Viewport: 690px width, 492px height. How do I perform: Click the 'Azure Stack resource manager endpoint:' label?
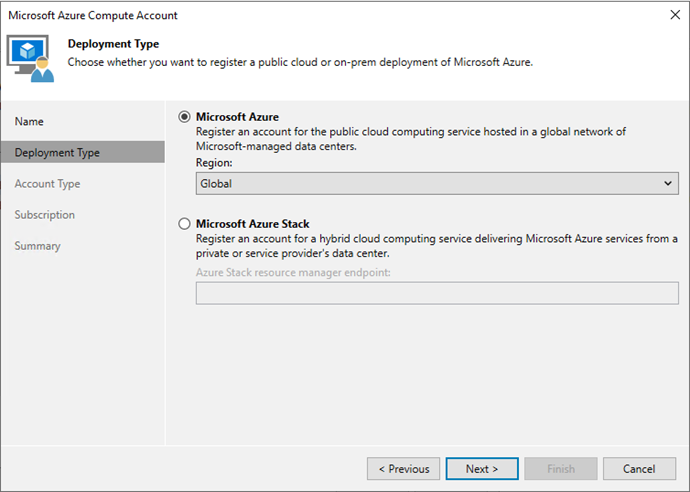pos(293,272)
